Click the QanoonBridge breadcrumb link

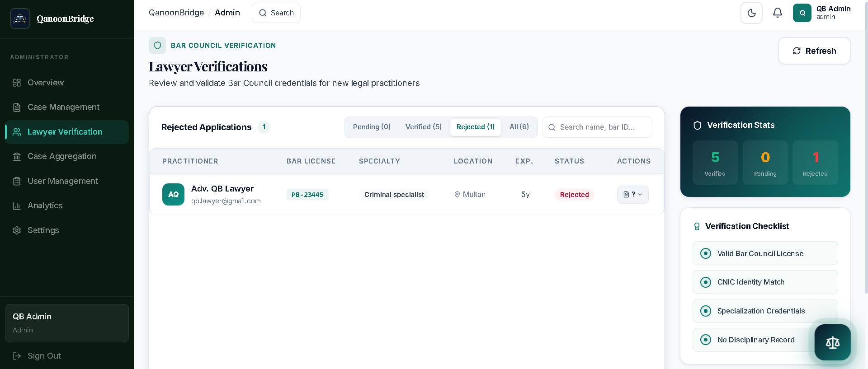(176, 13)
